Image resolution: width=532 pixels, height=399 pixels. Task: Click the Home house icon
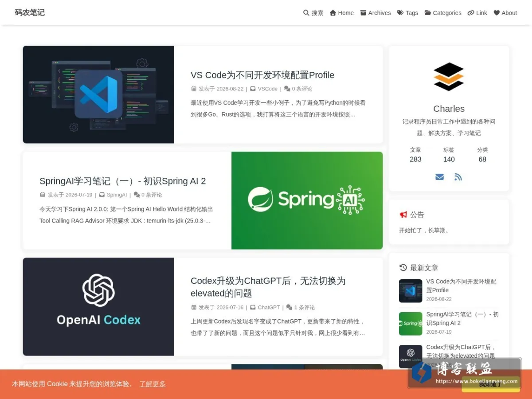coord(333,13)
